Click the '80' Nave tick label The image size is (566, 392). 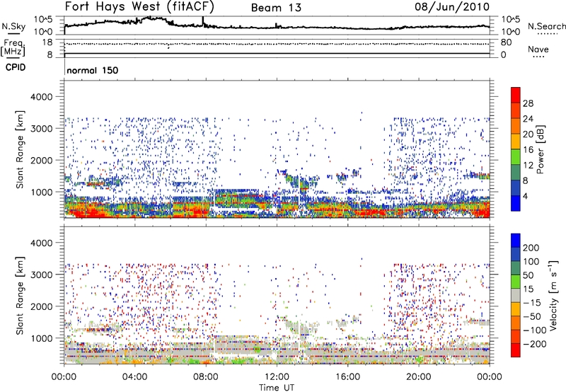pyautogui.click(x=506, y=42)
